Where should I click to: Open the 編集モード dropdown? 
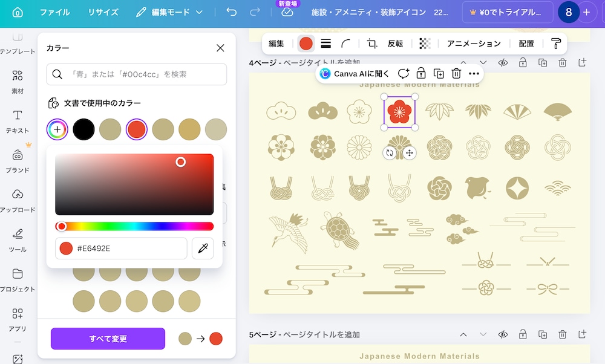(169, 12)
